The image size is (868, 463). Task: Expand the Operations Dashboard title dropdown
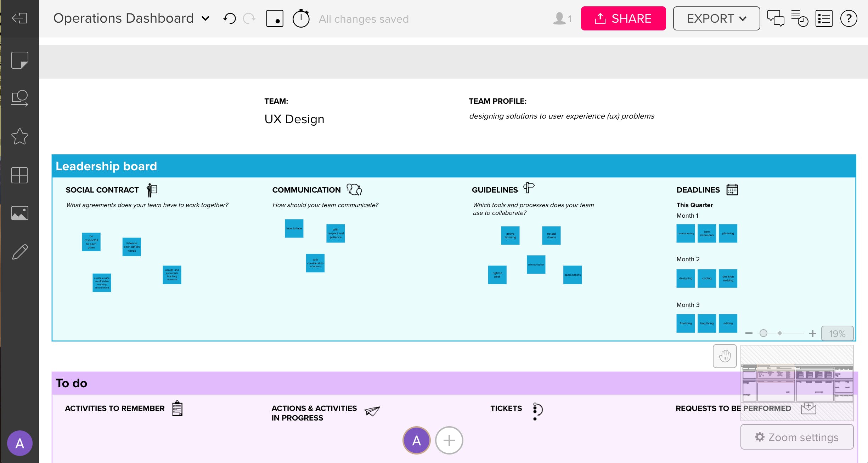click(205, 18)
